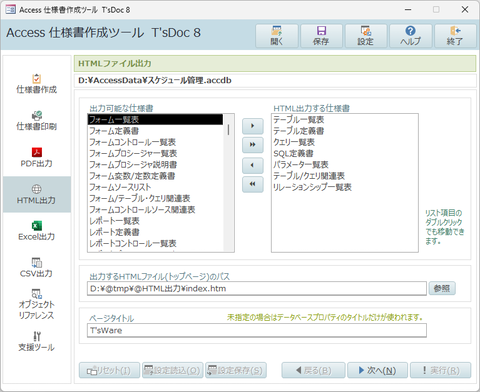Select クエリ一覧表 in HTML output list

[x=345, y=142]
